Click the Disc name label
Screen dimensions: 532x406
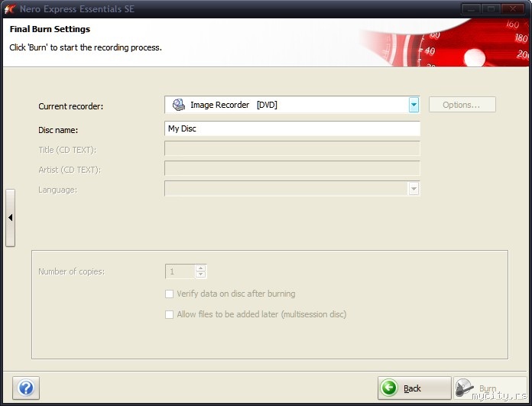coord(58,130)
